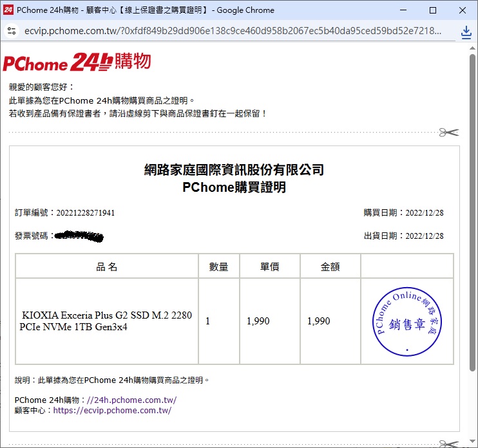Click the site information icon in address bar

coord(12,31)
